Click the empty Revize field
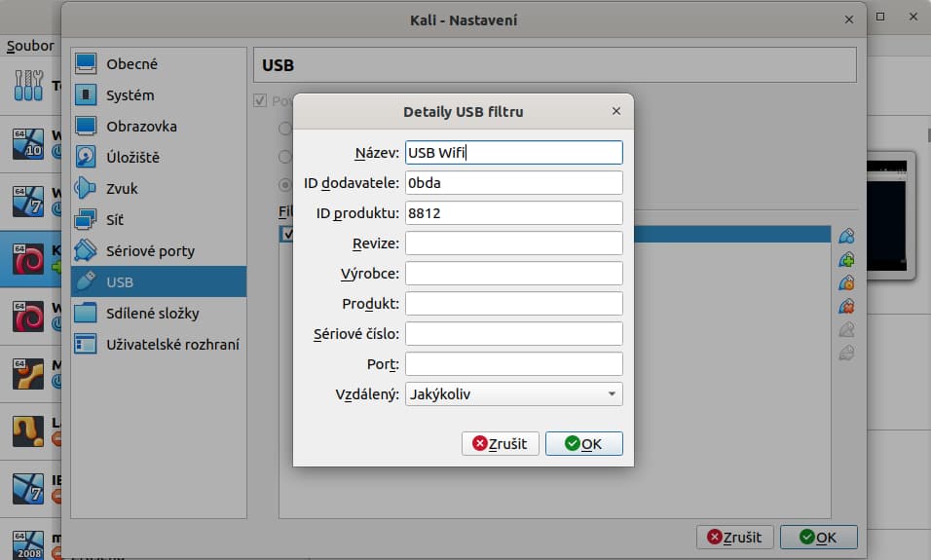The image size is (931, 560). coord(513,243)
